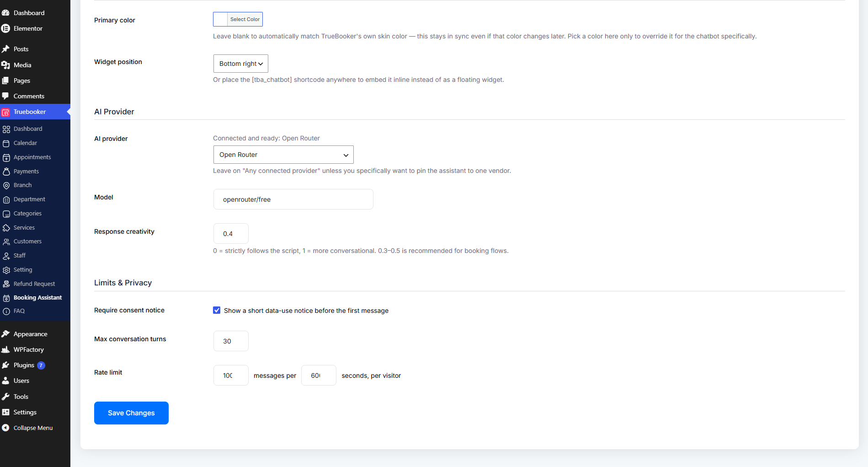Click the Branch location pin icon
868x467 pixels.
click(x=6, y=185)
